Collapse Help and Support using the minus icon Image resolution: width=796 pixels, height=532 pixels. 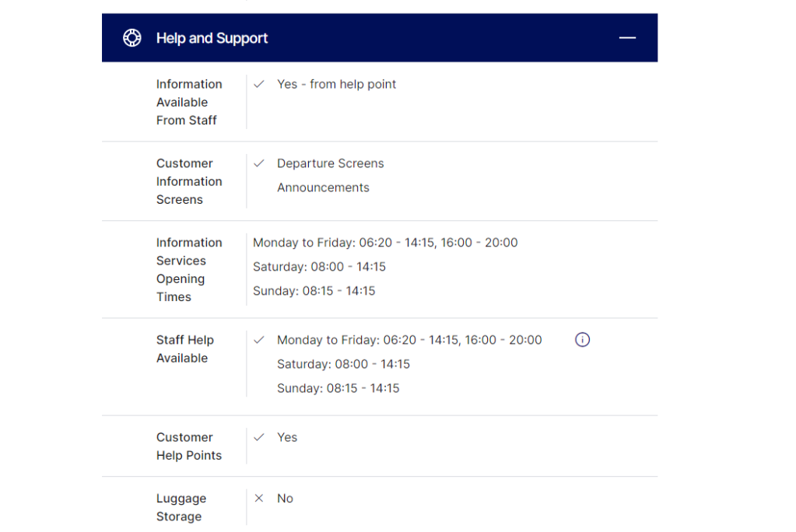627,38
